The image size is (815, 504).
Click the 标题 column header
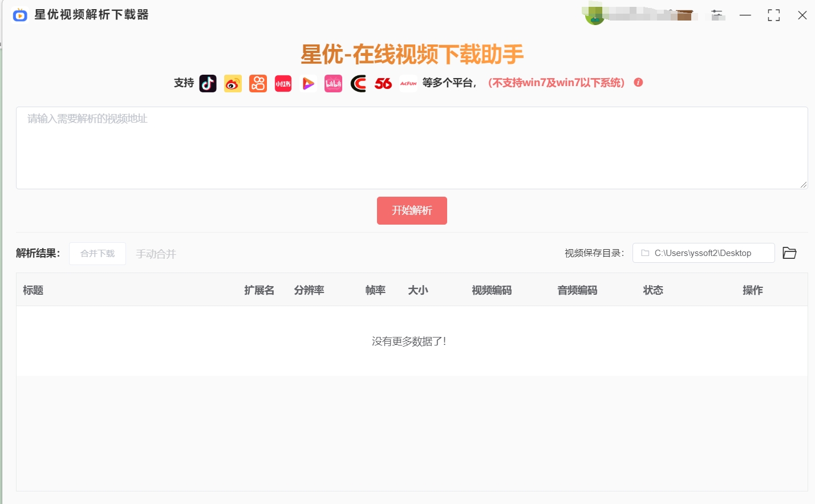(x=33, y=290)
